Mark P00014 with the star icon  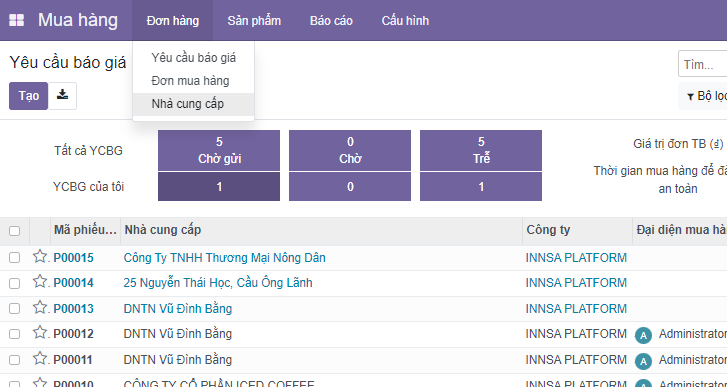[40, 282]
